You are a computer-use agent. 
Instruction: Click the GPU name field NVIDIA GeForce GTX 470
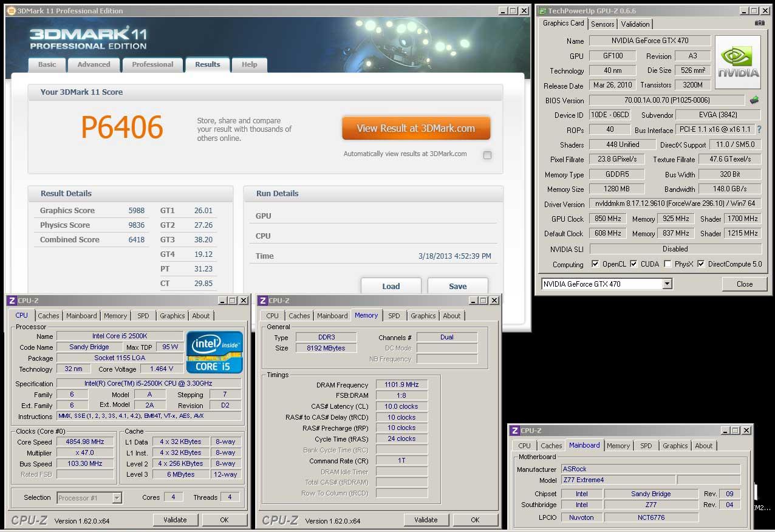tap(649, 41)
